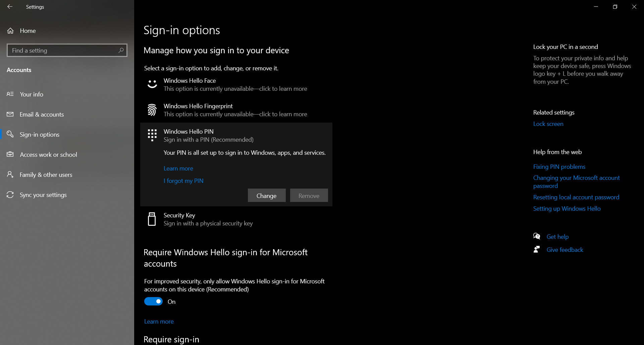Open Learn more link under PIN
Viewport: 644px width, 345px height.
point(178,168)
